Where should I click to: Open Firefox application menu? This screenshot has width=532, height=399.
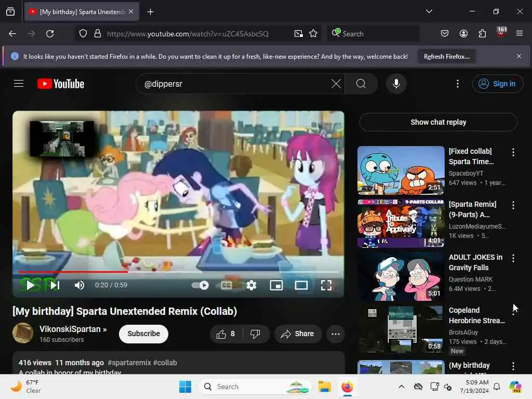click(519, 33)
